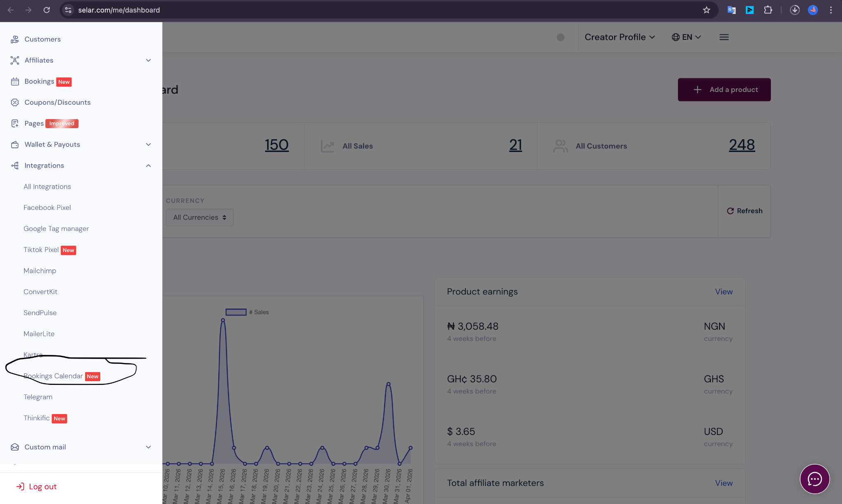This screenshot has height=504, width=842.
Task: Click Refresh to reload stats
Action: (745, 211)
